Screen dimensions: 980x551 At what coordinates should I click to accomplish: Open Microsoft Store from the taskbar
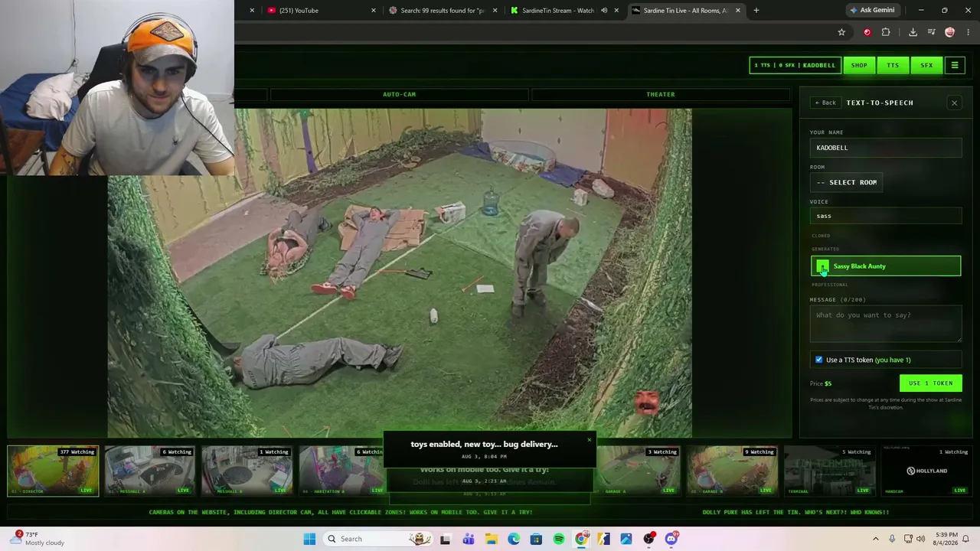tap(536, 539)
